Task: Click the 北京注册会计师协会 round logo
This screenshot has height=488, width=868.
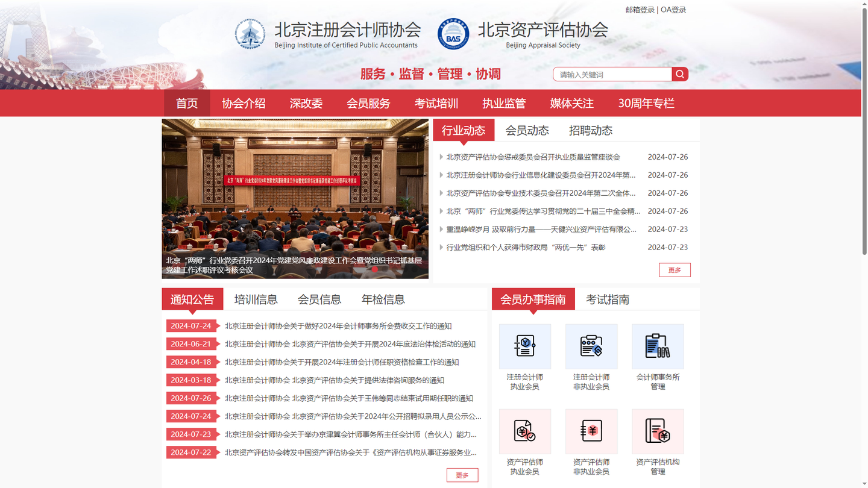Action: tap(250, 34)
